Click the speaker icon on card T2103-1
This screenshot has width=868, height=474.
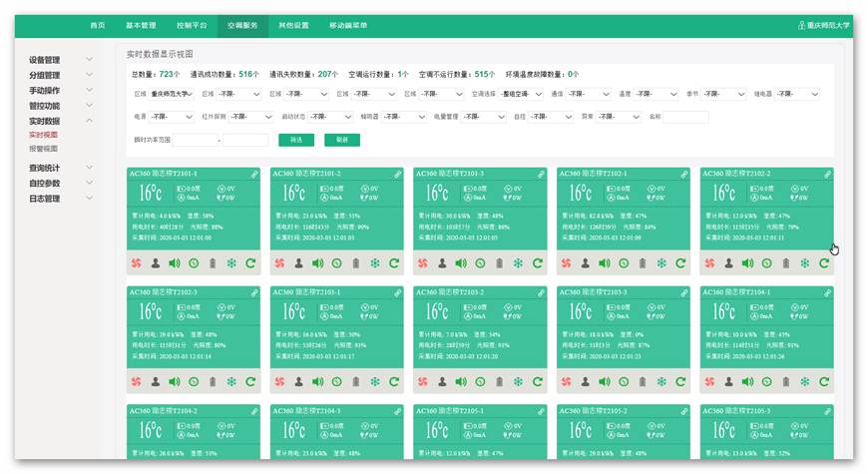317,382
